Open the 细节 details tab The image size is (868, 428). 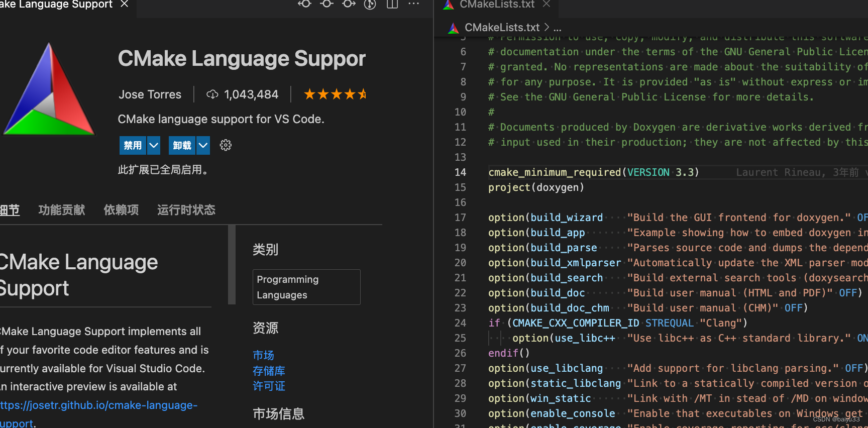click(x=9, y=210)
